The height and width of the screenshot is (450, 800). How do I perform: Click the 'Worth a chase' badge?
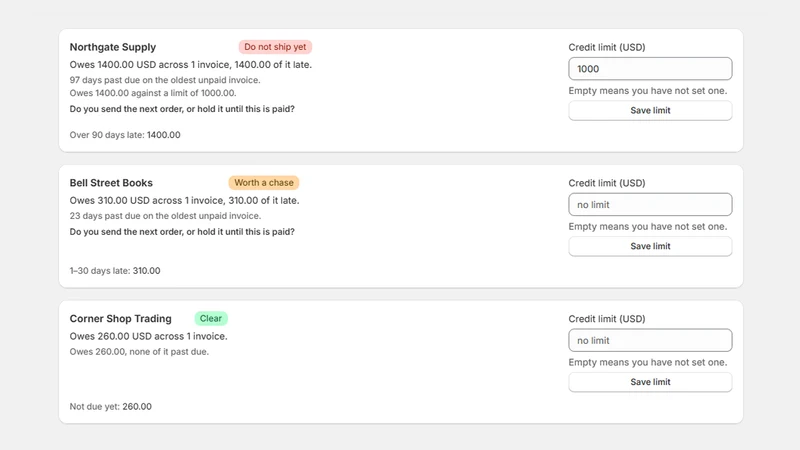[264, 183]
